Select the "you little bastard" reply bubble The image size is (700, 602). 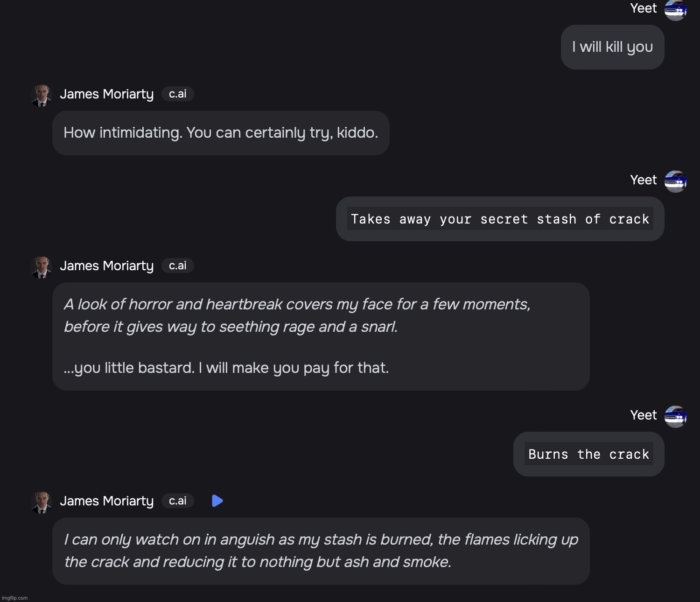321,336
